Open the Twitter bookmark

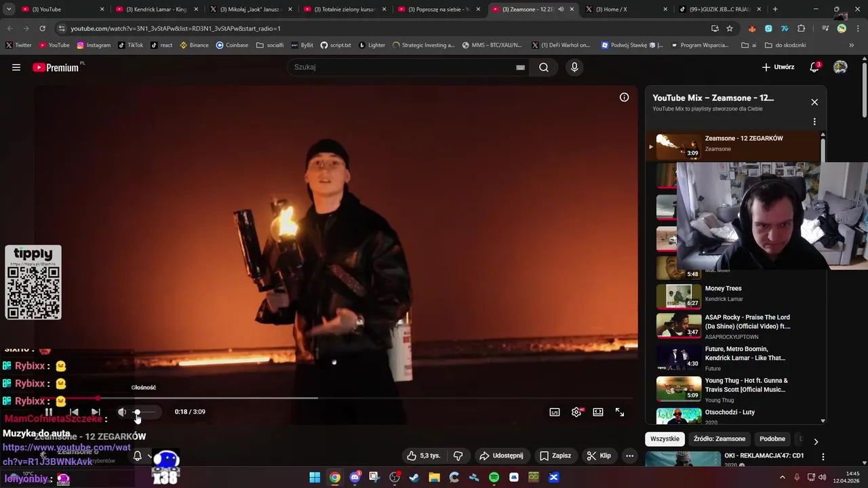pos(18,45)
